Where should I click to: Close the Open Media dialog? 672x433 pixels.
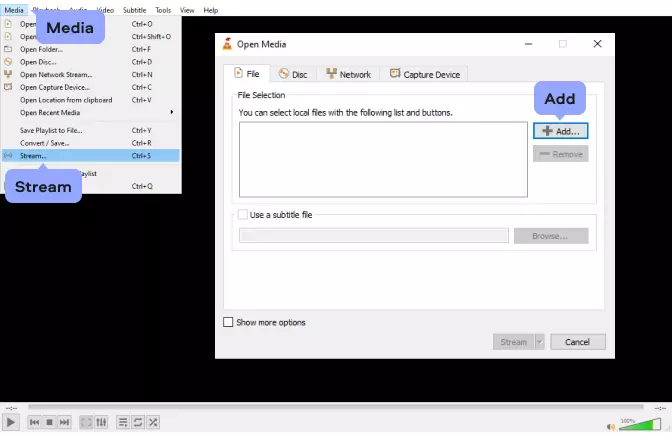(597, 44)
